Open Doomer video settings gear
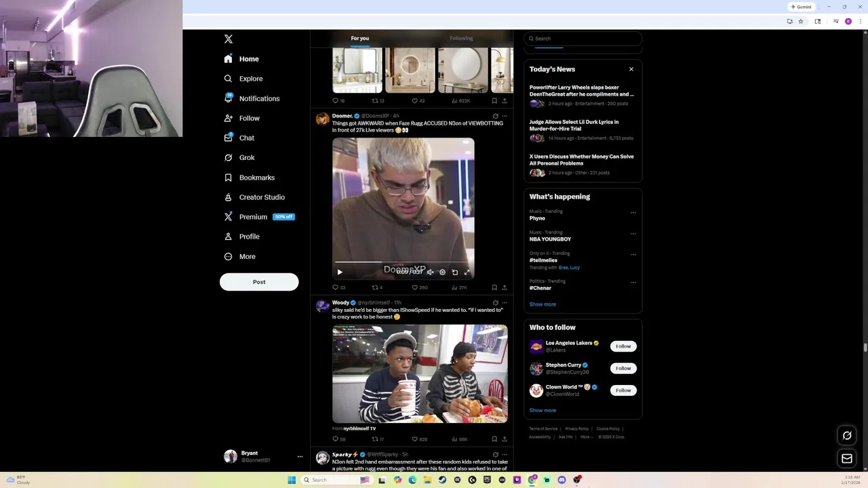Image resolution: width=868 pixels, height=488 pixels. point(442,272)
